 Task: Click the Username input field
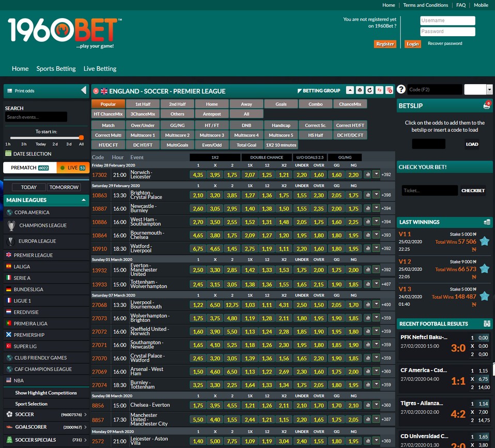(x=447, y=21)
